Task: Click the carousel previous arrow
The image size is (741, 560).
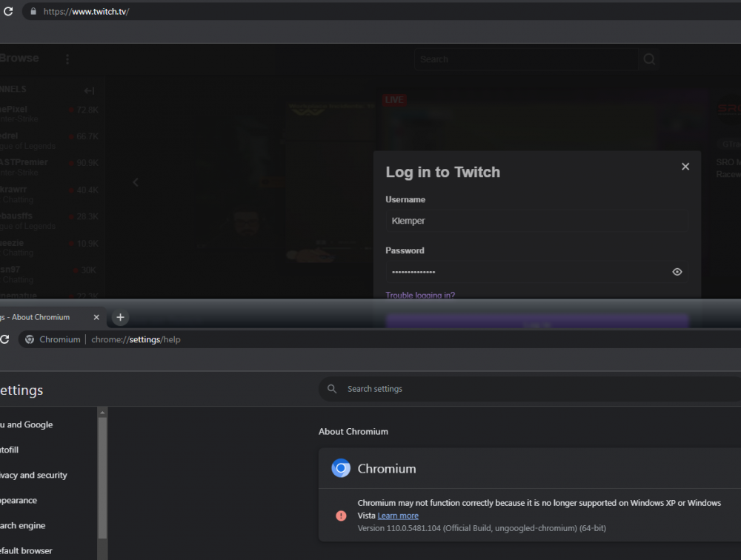Action: (136, 182)
